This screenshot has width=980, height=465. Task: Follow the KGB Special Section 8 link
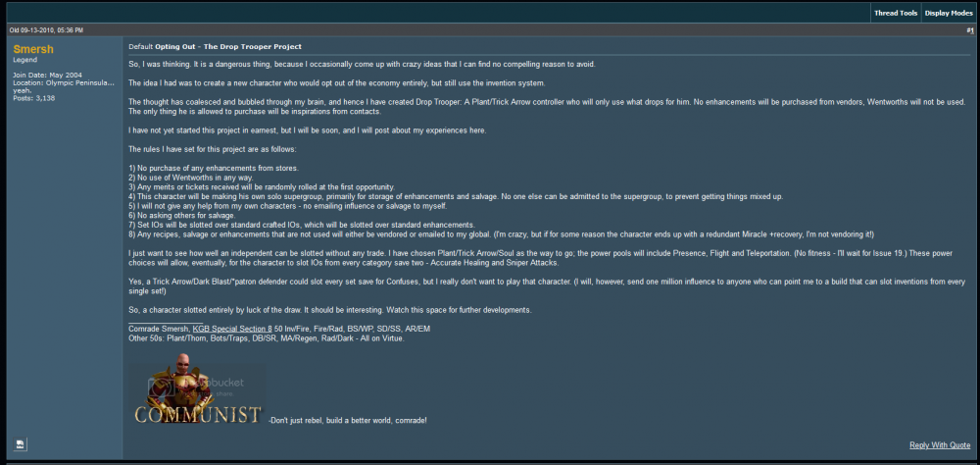click(x=232, y=329)
